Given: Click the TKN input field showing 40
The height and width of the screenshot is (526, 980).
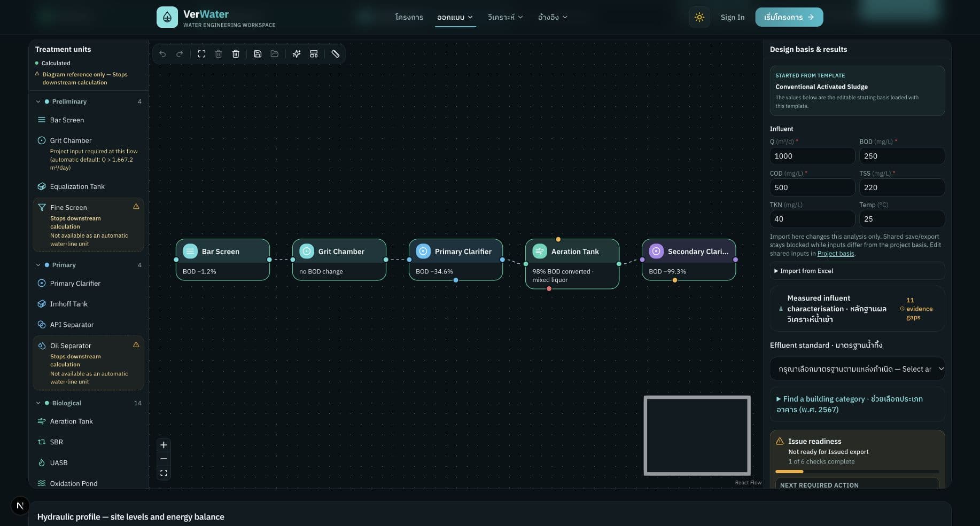Looking at the screenshot, I should 812,219.
